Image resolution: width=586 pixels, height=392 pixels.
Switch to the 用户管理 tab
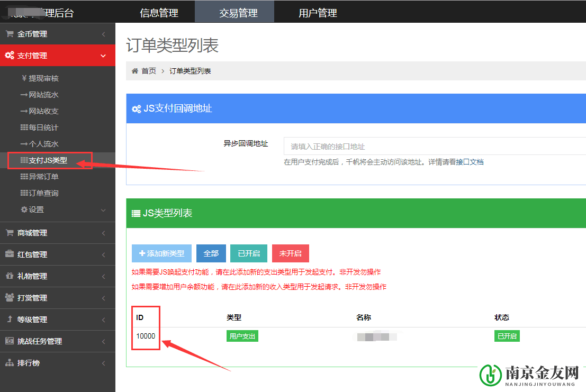click(318, 11)
